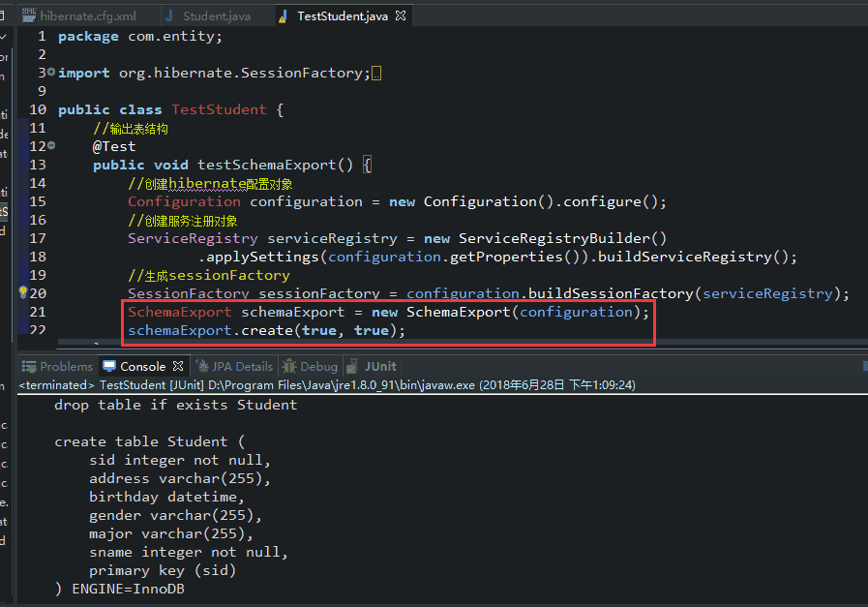
Task: Click the 'create table Student' console output line
Action: pyautogui.click(x=141, y=441)
